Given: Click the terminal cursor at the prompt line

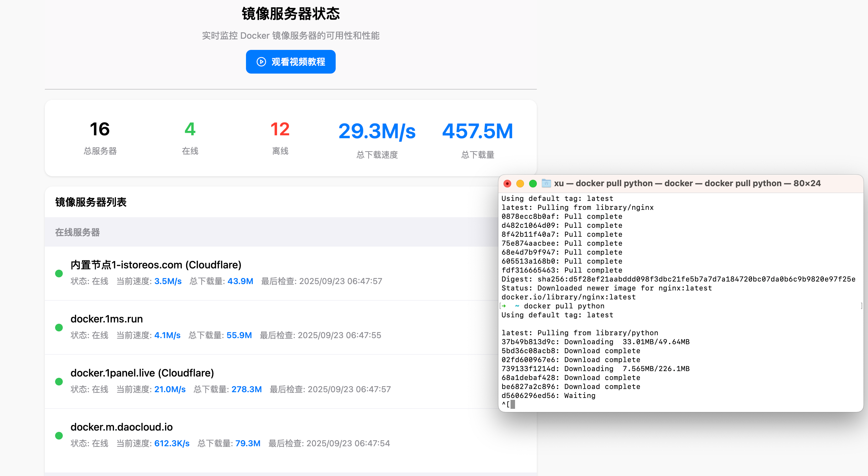Looking at the screenshot, I should click(x=512, y=404).
